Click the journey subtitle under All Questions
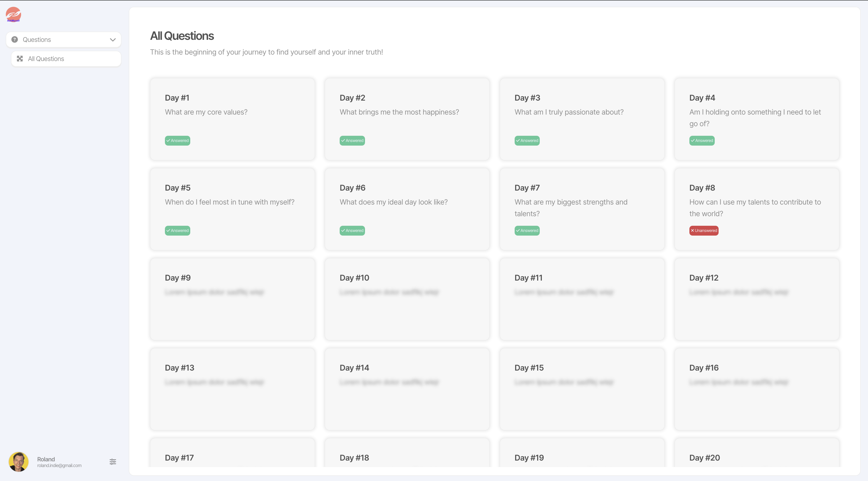 (267, 52)
